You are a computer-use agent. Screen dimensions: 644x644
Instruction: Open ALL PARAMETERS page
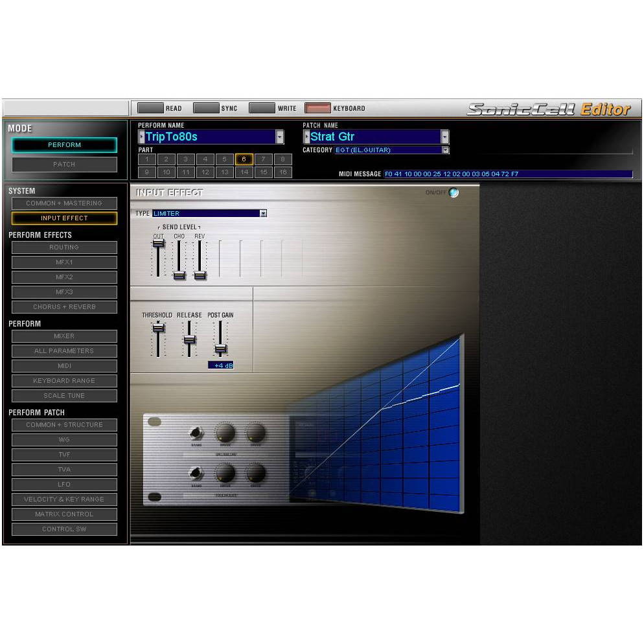point(65,351)
